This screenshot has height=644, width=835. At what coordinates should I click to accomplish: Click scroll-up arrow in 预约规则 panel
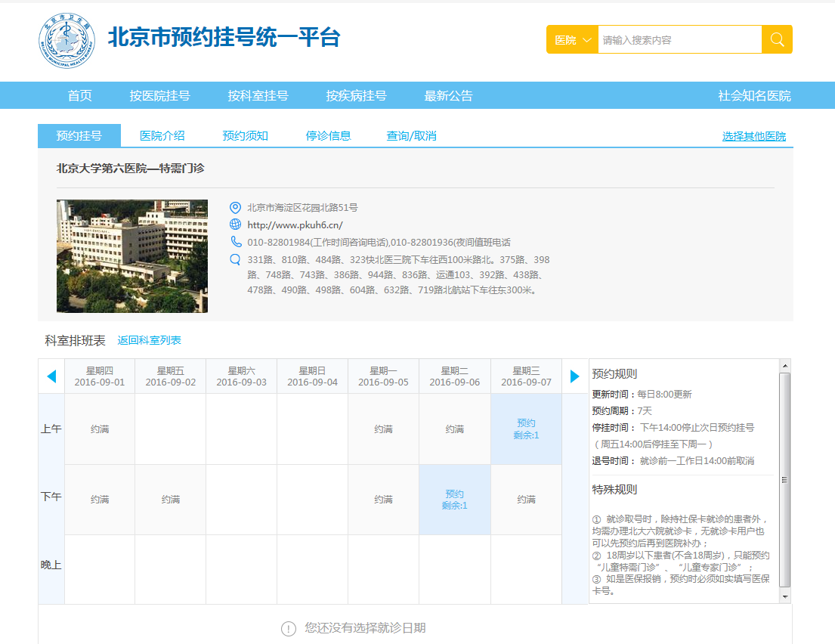[785, 366]
